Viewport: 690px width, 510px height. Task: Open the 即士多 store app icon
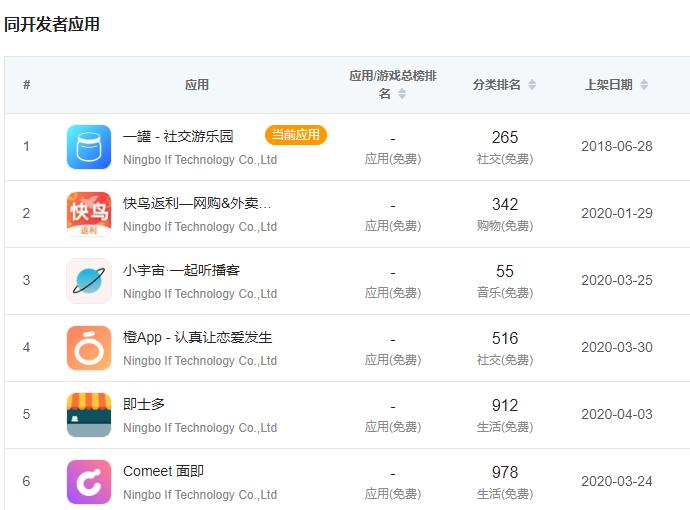pyautogui.click(x=89, y=415)
